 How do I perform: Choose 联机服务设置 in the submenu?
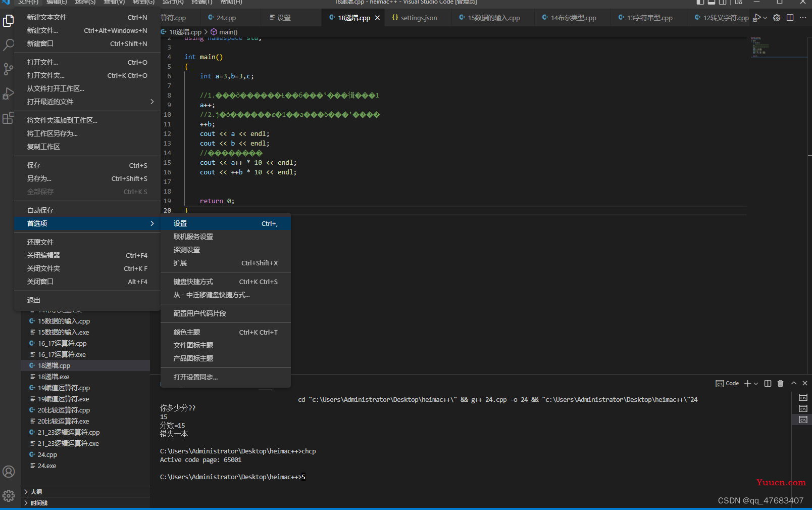[226, 237]
